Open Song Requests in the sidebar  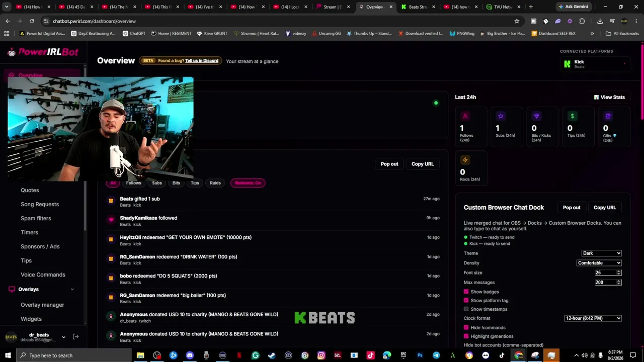click(40, 204)
